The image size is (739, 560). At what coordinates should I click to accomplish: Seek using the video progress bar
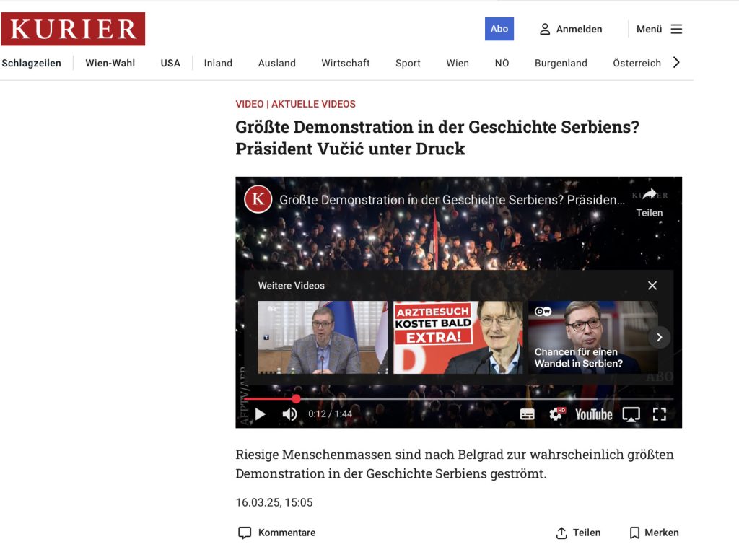pyautogui.click(x=458, y=399)
